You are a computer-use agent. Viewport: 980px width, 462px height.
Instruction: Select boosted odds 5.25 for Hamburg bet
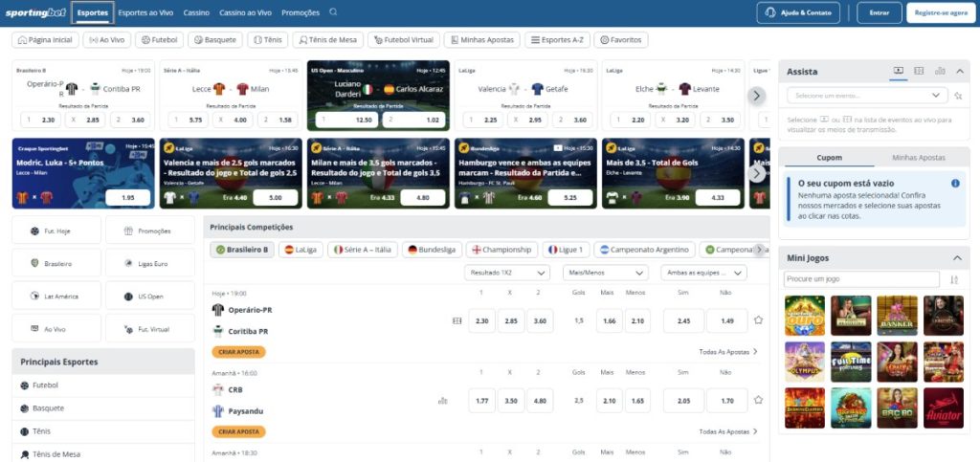569,198
